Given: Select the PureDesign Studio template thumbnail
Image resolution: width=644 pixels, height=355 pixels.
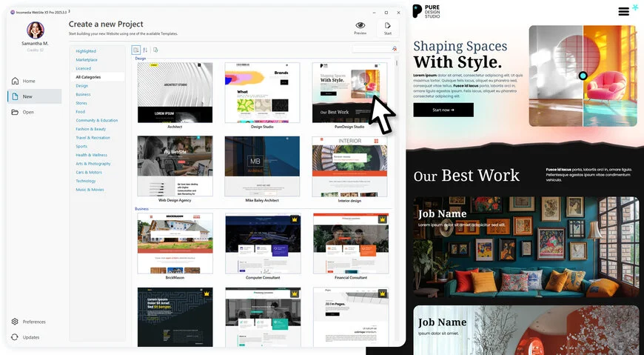Looking at the screenshot, I should (x=349, y=93).
